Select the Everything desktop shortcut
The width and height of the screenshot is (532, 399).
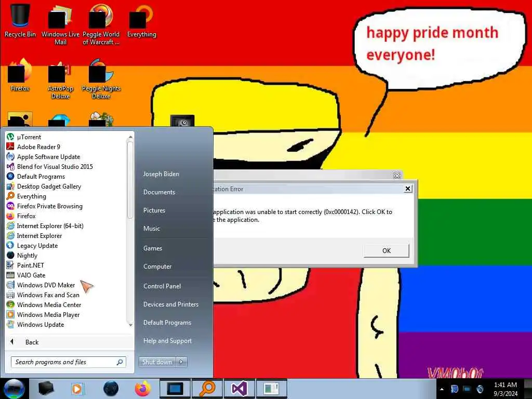point(141,20)
